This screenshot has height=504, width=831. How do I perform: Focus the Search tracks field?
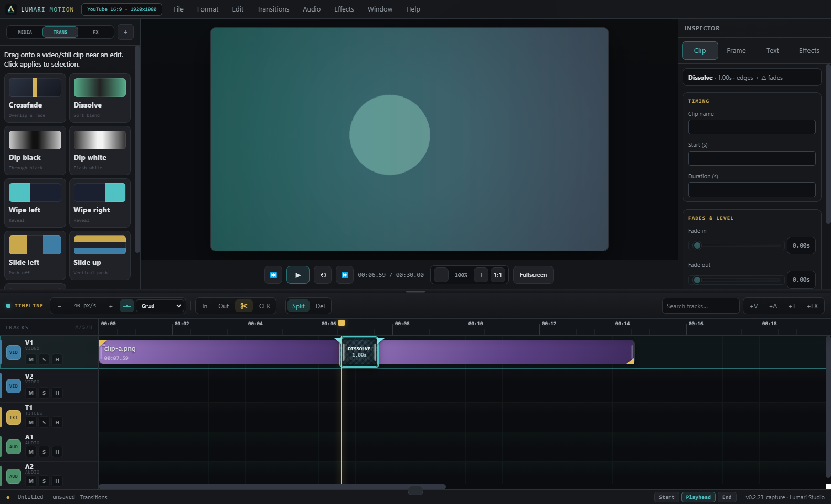(x=700, y=306)
